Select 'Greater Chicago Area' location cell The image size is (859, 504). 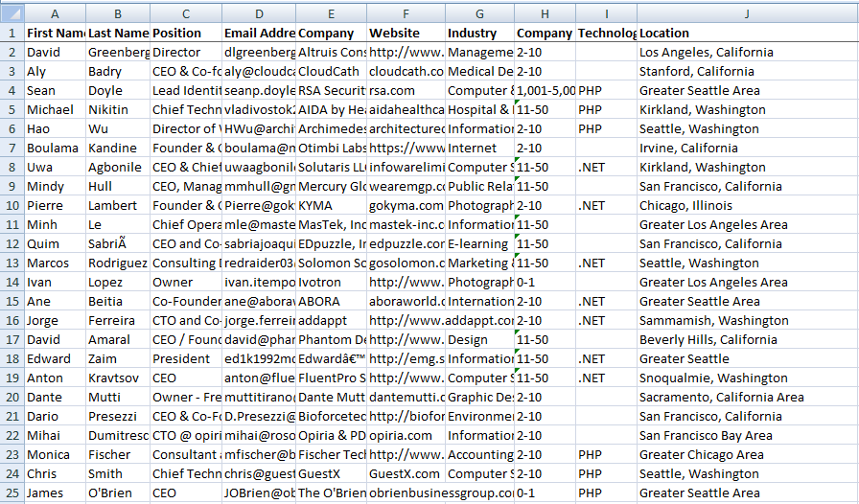[x=747, y=455]
